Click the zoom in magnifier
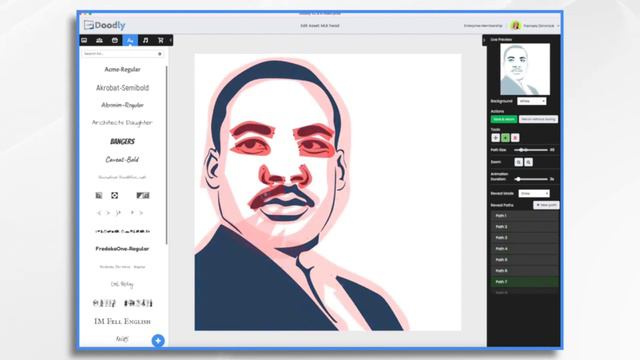Viewport: 640px width, 360px height. tap(528, 162)
